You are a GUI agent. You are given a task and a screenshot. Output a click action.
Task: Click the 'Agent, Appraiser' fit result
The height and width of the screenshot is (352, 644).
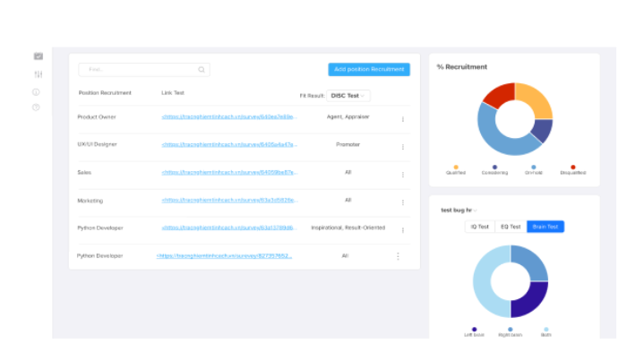tap(348, 116)
